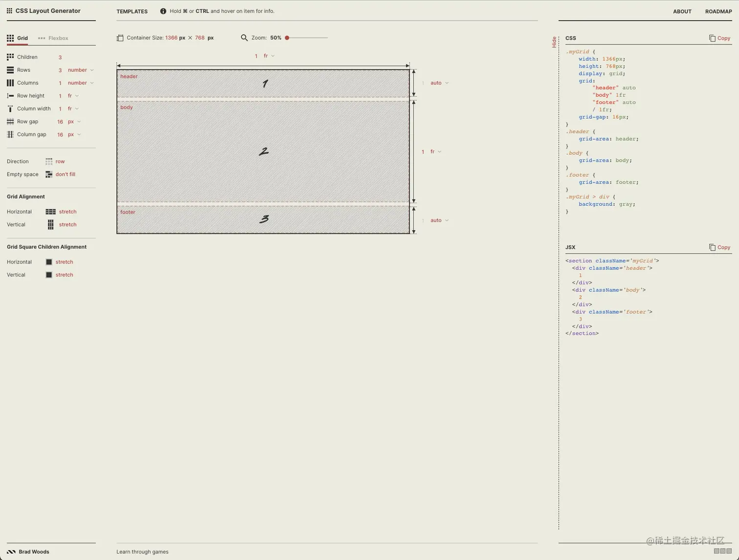Click the Row gap icon

[x=10, y=122]
